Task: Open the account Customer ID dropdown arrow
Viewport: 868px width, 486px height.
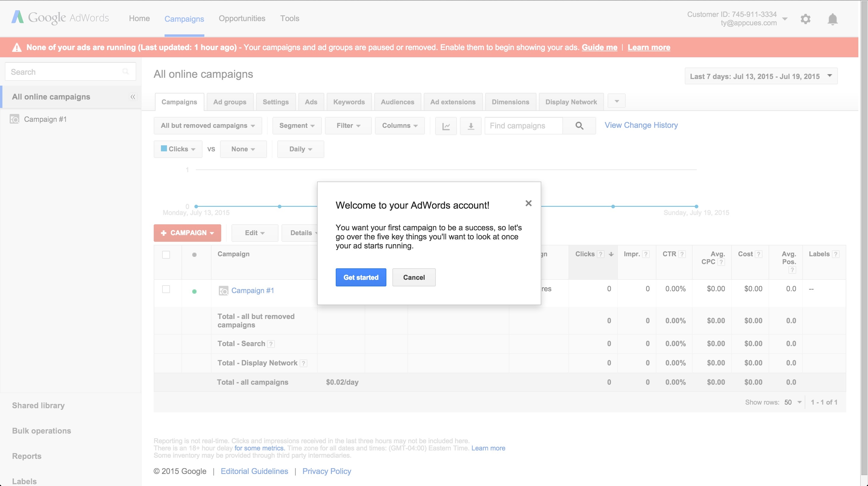Action: click(785, 19)
